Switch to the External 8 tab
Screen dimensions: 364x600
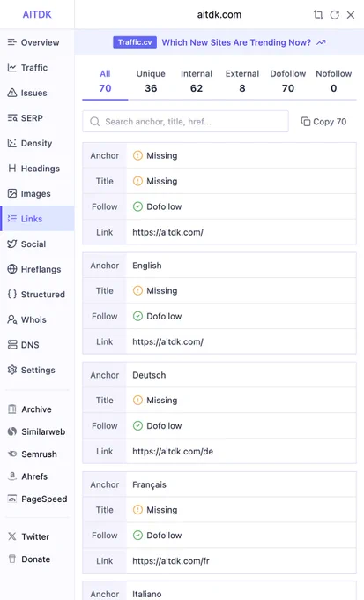pos(242,81)
